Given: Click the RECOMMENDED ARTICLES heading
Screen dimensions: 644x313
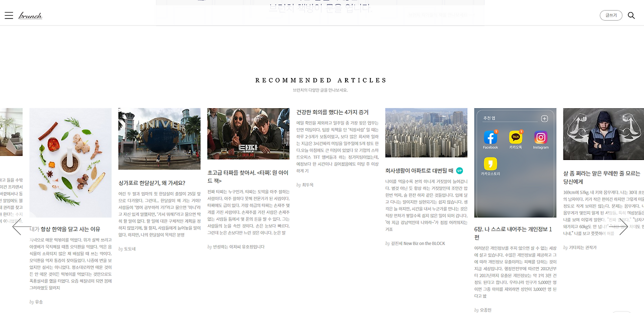Looking at the screenshot, I should 321,81.
